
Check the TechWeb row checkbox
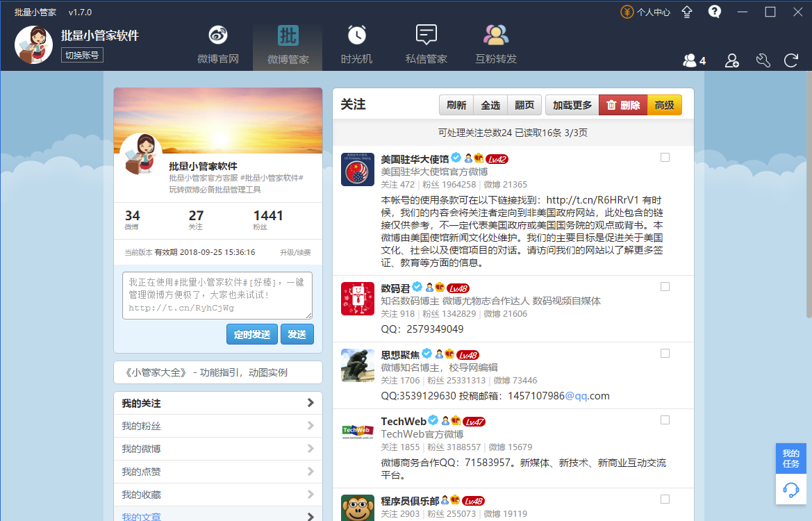(665, 420)
